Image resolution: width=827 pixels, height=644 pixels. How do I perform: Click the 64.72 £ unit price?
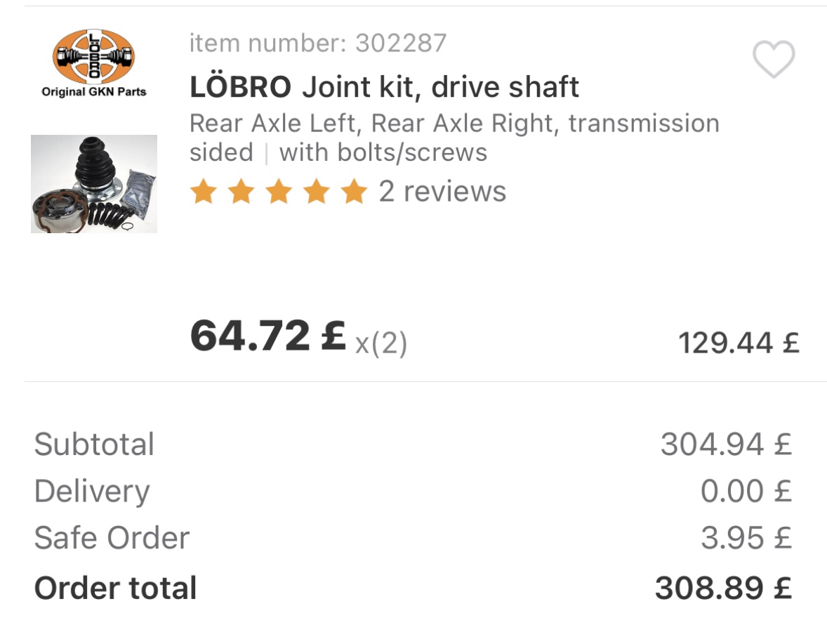268,336
